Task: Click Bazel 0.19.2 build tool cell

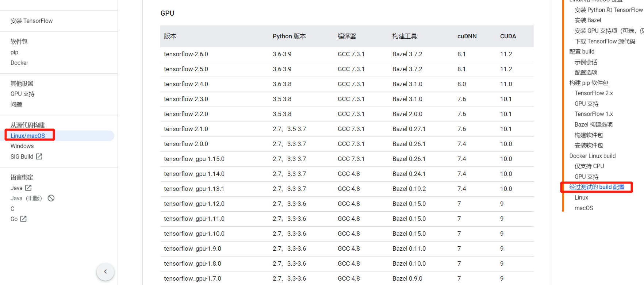Action: click(409, 189)
